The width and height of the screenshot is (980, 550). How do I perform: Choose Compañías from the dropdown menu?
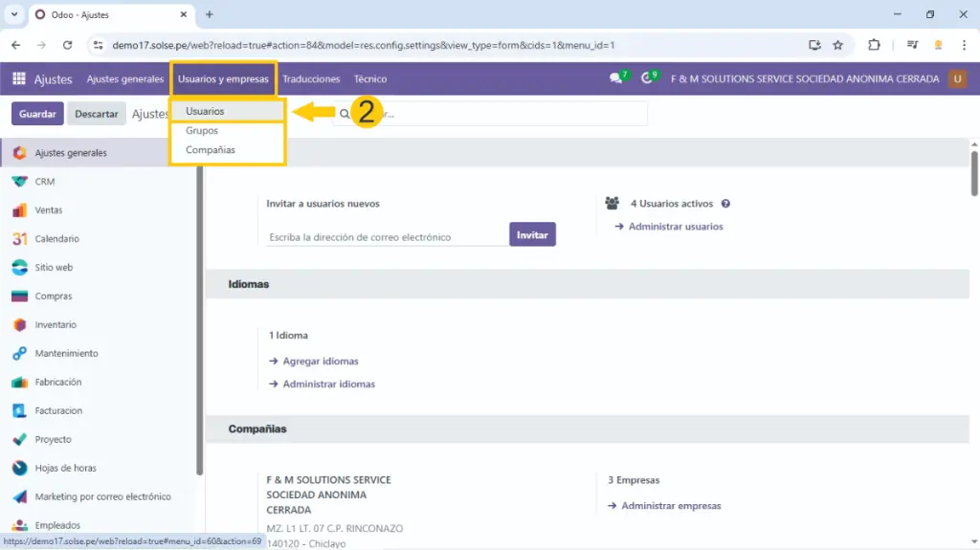click(x=211, y=150)
